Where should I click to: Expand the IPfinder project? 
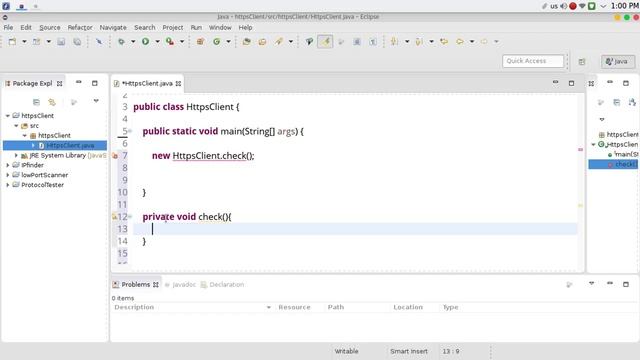pos(8,165)
